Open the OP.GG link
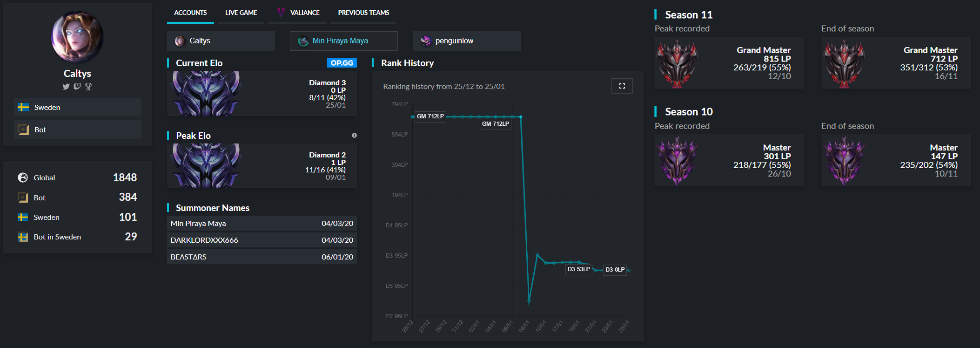 tap(342, 63)
